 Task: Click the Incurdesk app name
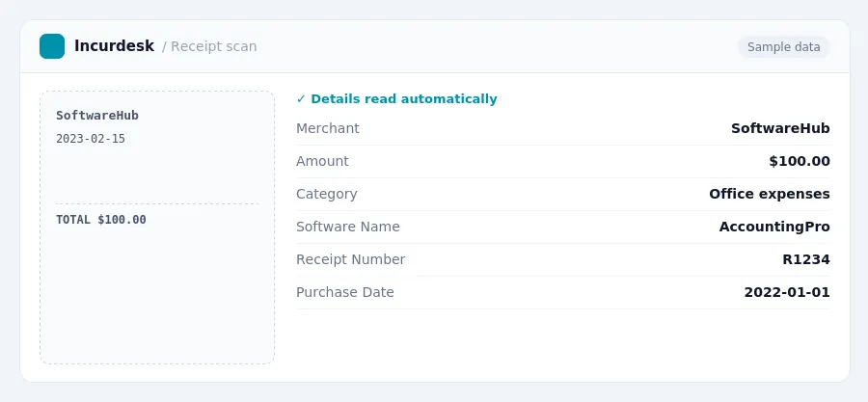114,46
